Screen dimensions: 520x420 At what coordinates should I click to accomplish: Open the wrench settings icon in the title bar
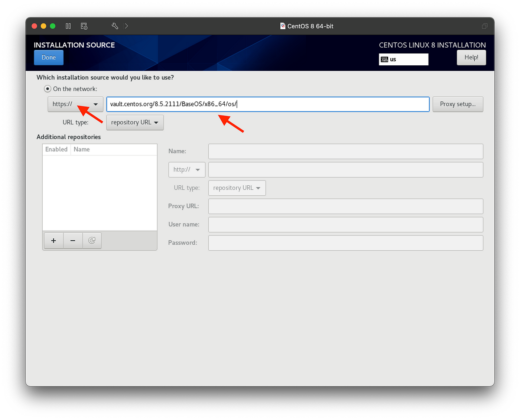click(x=115, y=26)
